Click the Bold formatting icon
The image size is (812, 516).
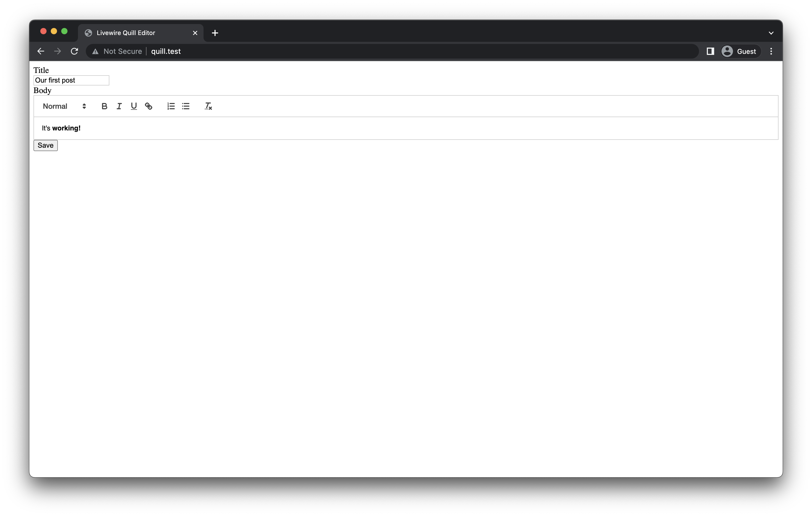click(x=104, y=106)
